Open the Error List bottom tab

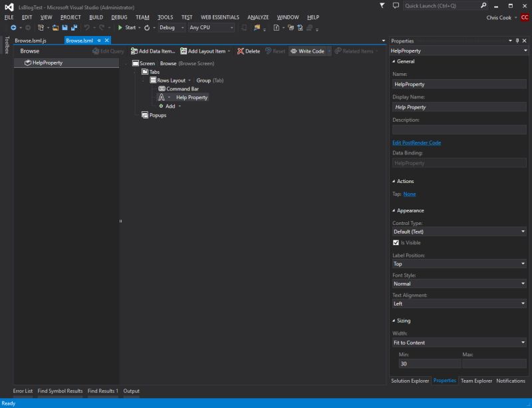tap(23, 391)
